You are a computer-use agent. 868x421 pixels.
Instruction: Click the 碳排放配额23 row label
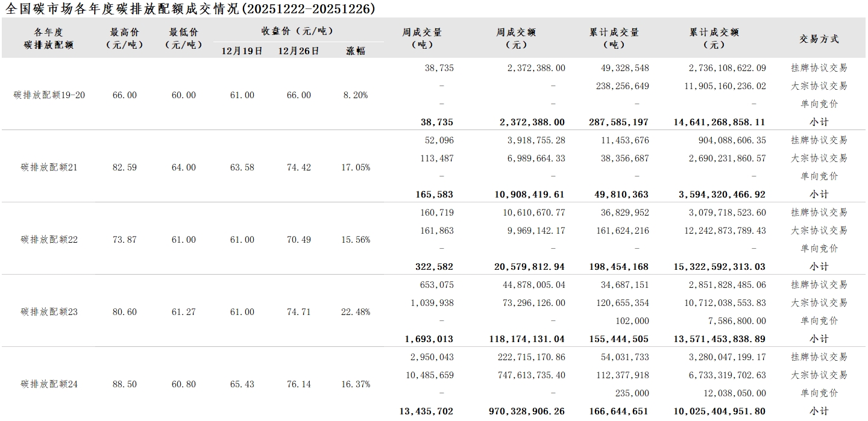pos(49,312)
